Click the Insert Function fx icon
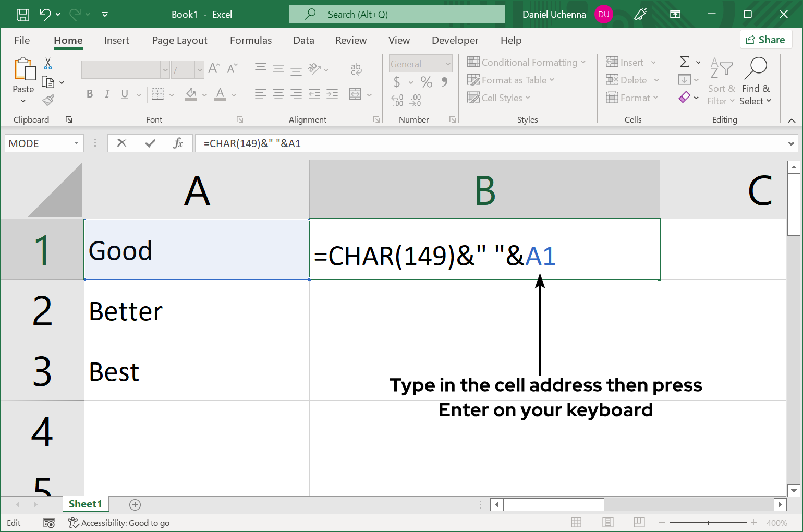 pos(178,143)
